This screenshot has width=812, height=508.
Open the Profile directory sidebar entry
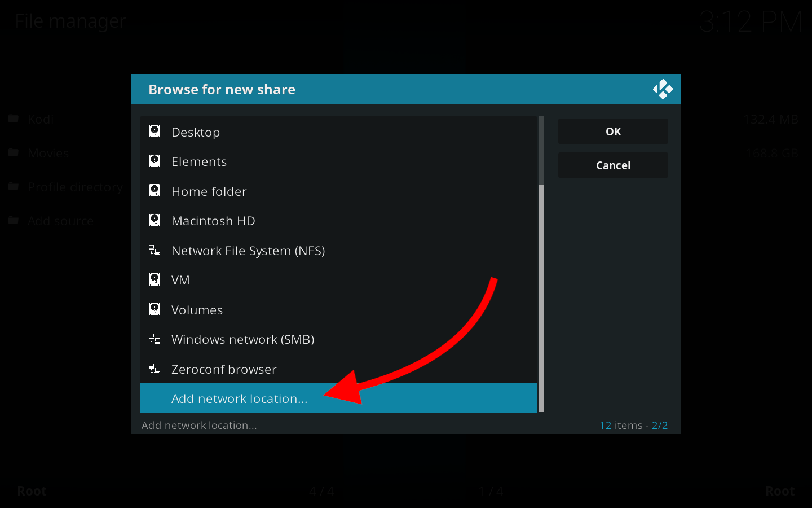75,187
